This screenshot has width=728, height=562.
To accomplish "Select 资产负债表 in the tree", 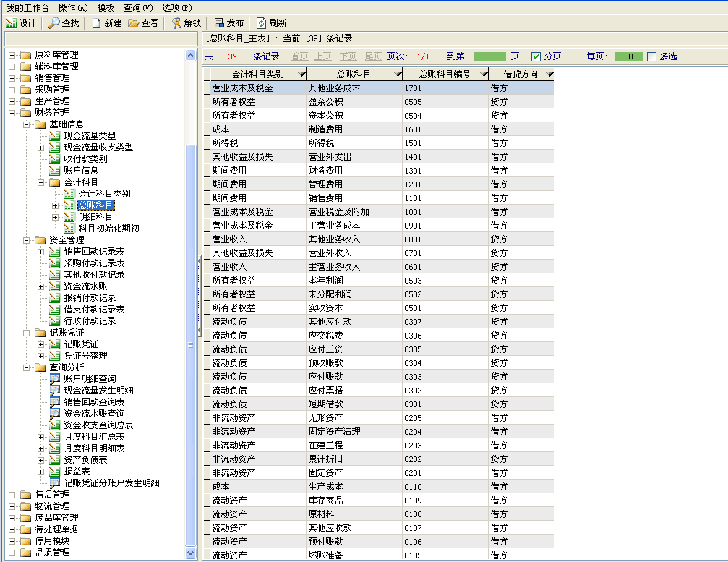I will pos(85,460).
